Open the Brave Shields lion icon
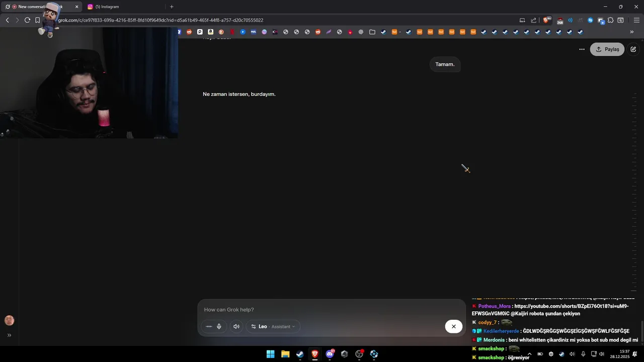Image resolution: width=644 pixels, height=362 pixels. click(546, 20)
